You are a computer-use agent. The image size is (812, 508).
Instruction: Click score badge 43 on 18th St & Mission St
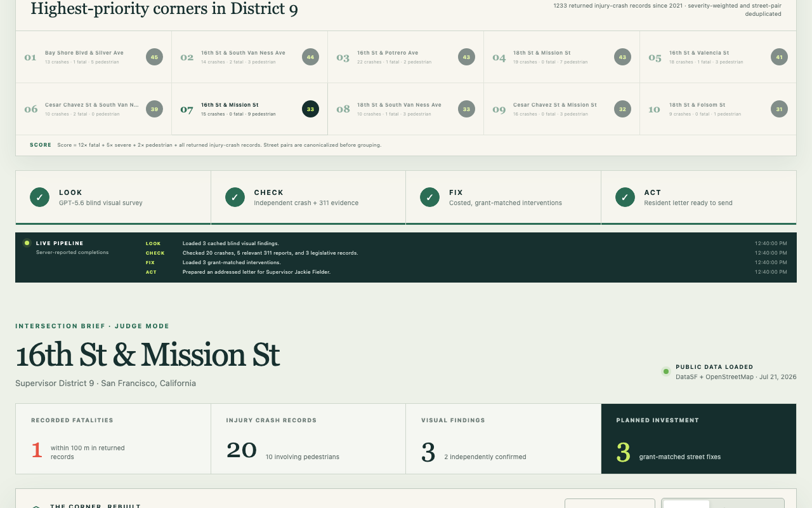coord(622,57)
